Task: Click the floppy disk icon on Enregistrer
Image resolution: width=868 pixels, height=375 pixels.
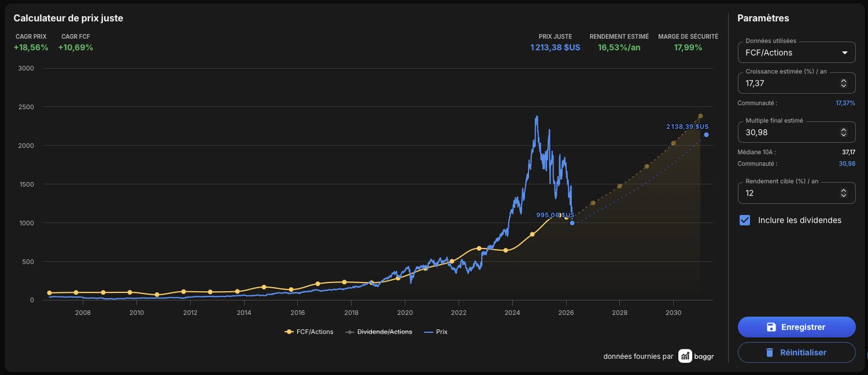Action: pos(771,327)
